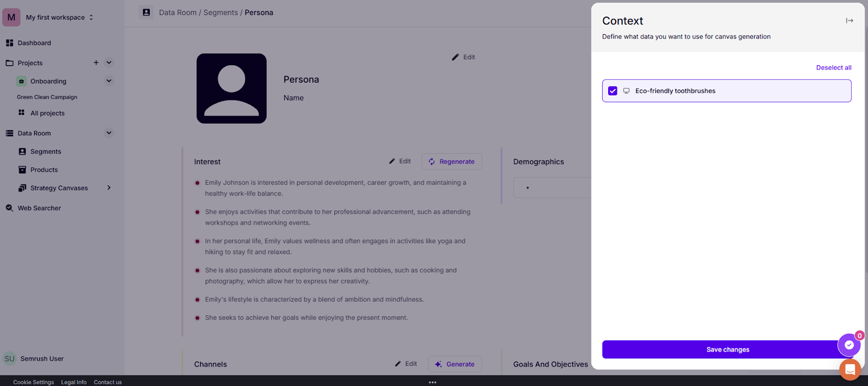This screenshot has height=386, width=868.
Task: Collapse the Projects section chevron
Action: (x=109, y=62)
